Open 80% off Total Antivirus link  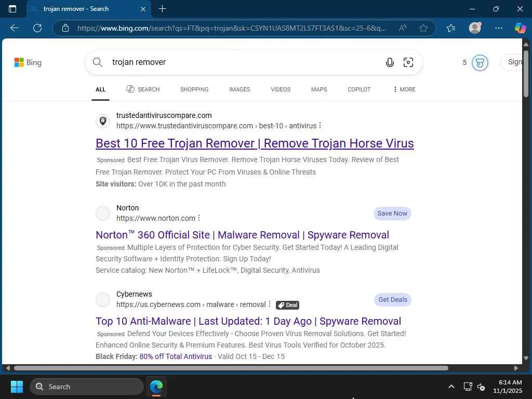click(176, 356)
